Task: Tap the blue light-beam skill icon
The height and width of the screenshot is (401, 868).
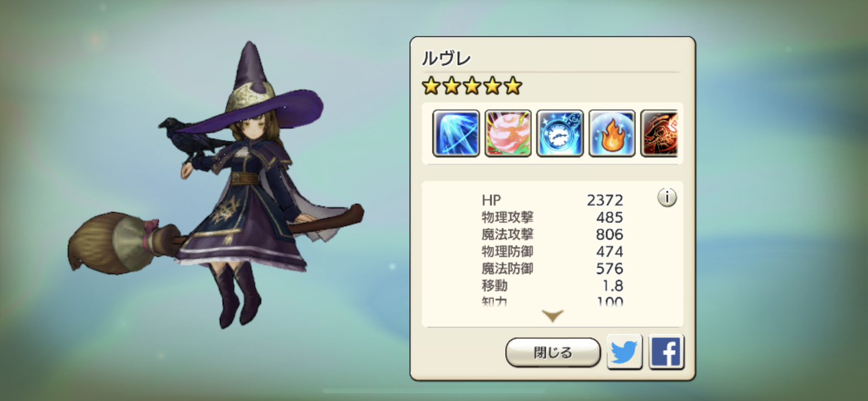Action: click(456, 133)
